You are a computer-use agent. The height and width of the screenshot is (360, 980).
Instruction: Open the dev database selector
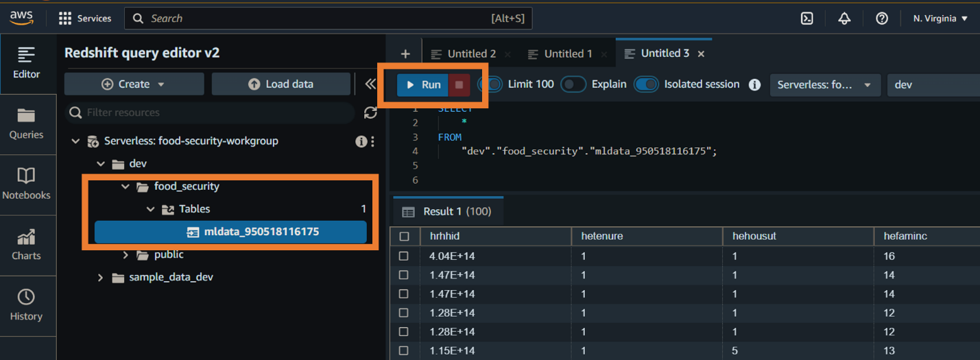coord(934,85)
